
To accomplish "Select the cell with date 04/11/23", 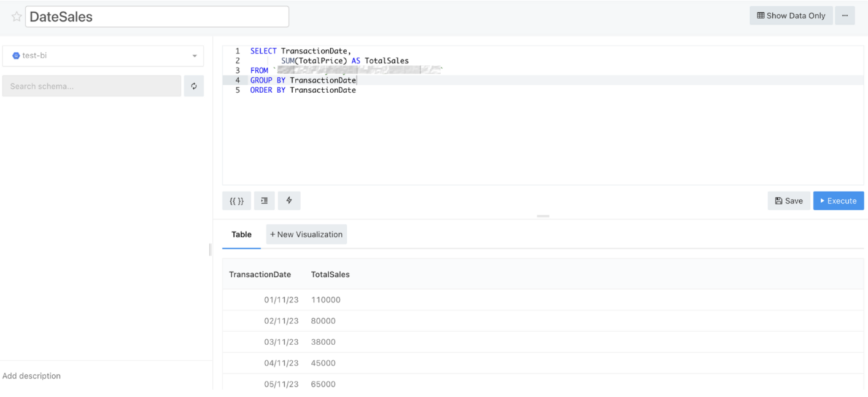I will pyautogui.click(x=281, y=363).
